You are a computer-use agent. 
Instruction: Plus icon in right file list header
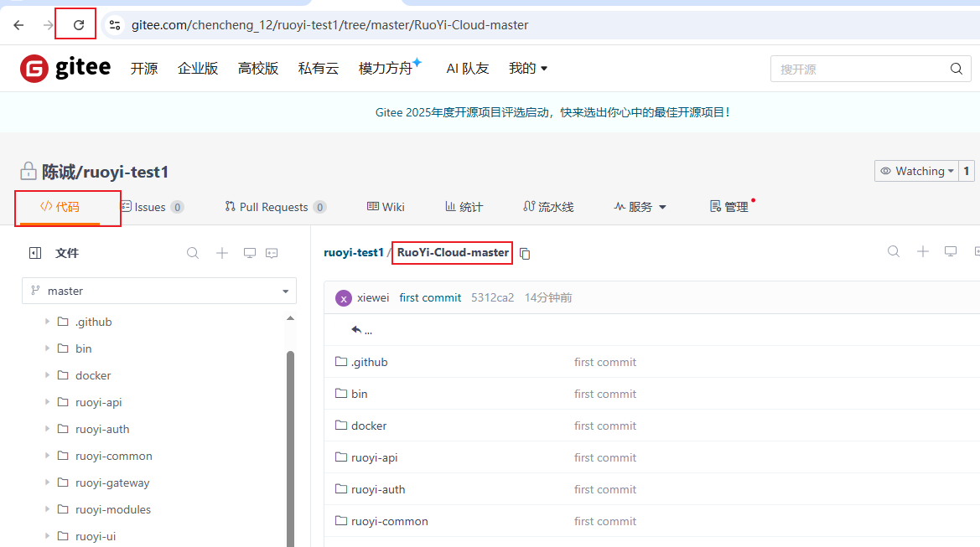(x=922, y=251)
